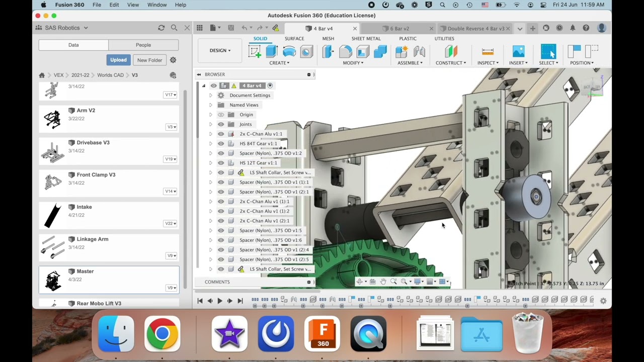This screenshot has width=644, height=362.
Task: Open the Window menu
Action: 157,5
